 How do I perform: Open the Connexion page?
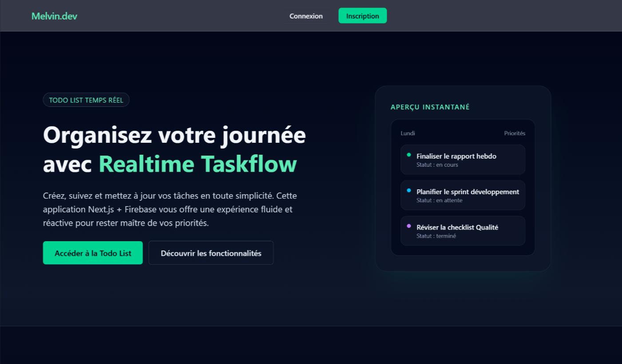point(306,16)
